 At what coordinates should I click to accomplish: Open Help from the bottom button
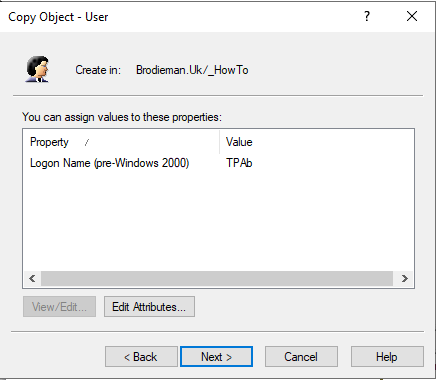coord(387,357)
